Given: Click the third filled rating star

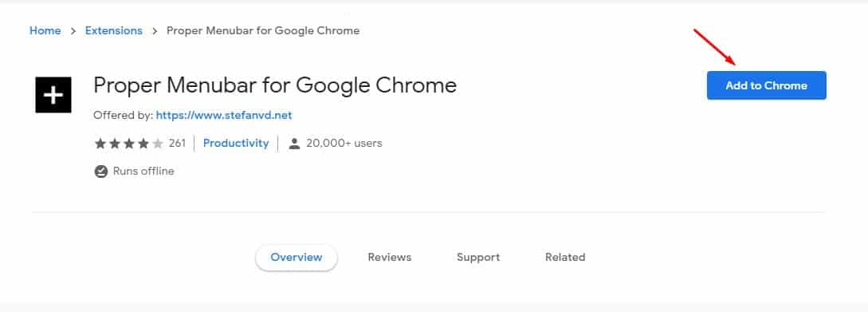Looking at the screenshot, I should click(x=129, y=144).
